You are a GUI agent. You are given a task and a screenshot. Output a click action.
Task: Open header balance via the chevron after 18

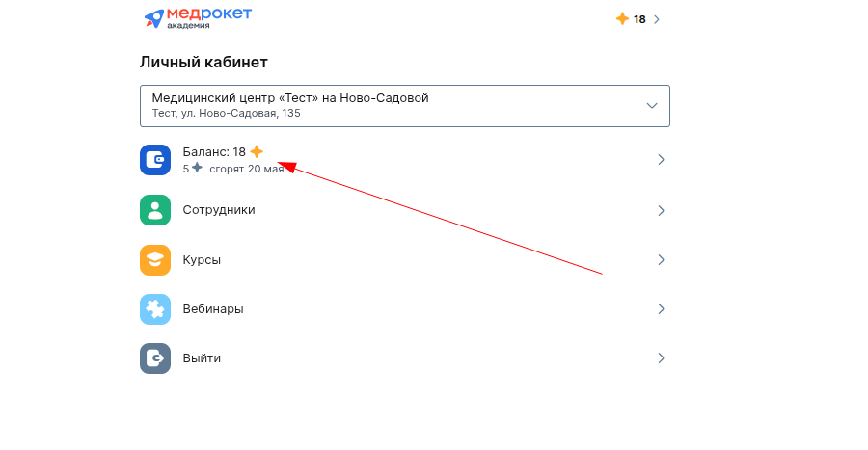(x=657, y=19)
